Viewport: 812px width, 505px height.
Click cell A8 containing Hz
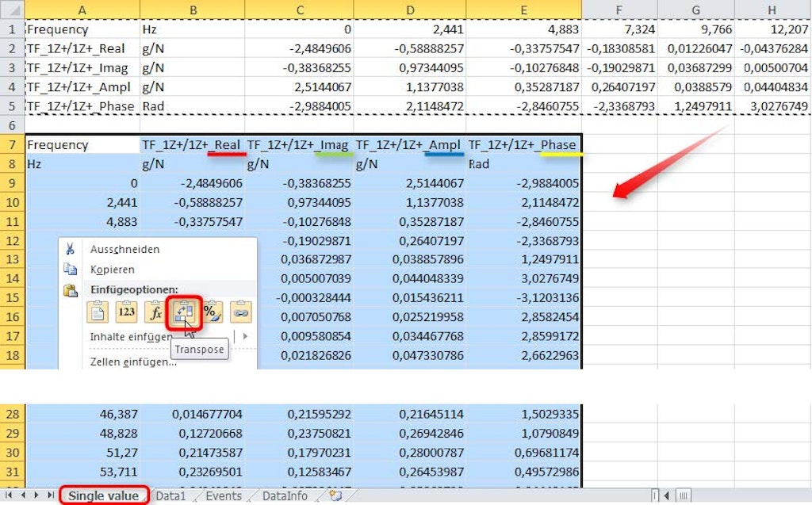pyautogui.click(x=82, y=163)
